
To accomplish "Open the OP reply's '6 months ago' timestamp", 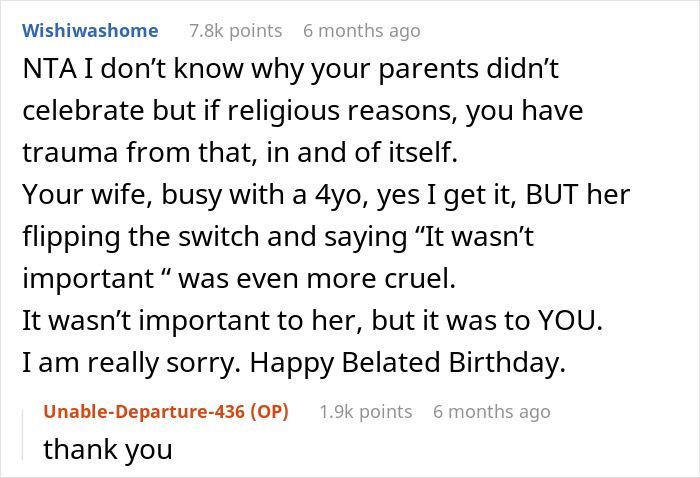I will coord(491,411).
